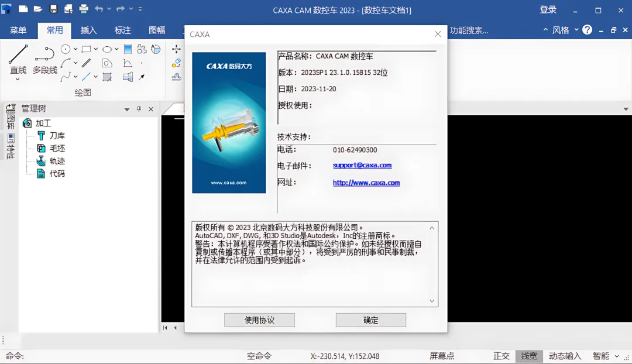Screen dimensions: 632x364
Task: Select the point tool
Action: point(142,63)
